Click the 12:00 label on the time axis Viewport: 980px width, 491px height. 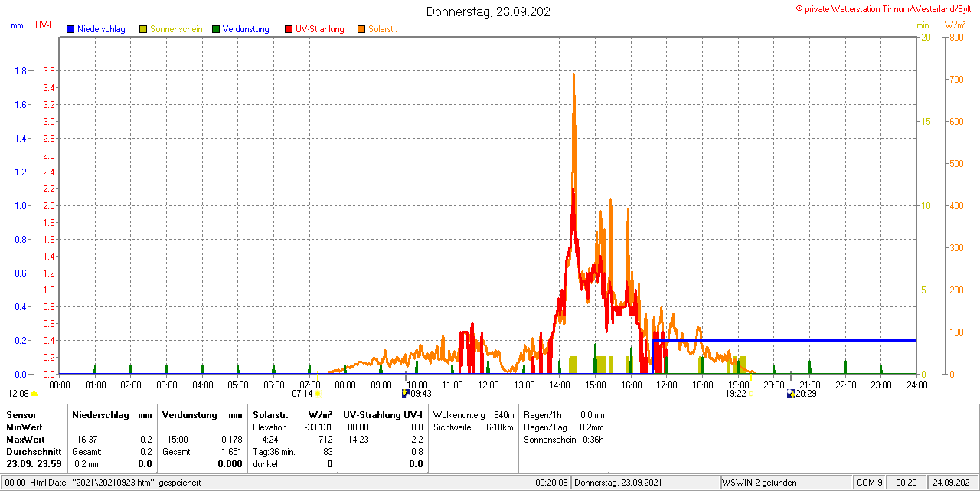(488, 385)
